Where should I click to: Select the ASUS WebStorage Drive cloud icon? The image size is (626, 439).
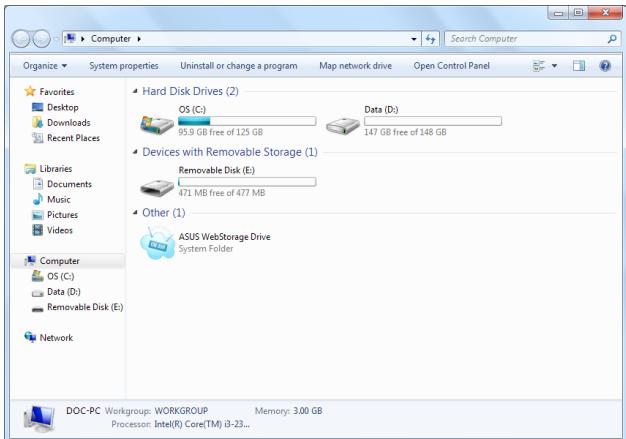[157, 243]
